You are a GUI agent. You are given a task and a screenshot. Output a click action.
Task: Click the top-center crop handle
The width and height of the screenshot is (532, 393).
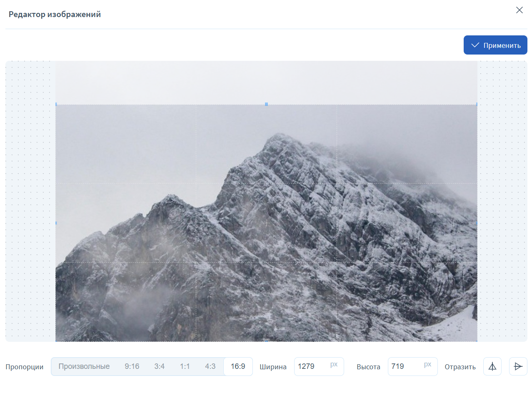click(266, 104)
